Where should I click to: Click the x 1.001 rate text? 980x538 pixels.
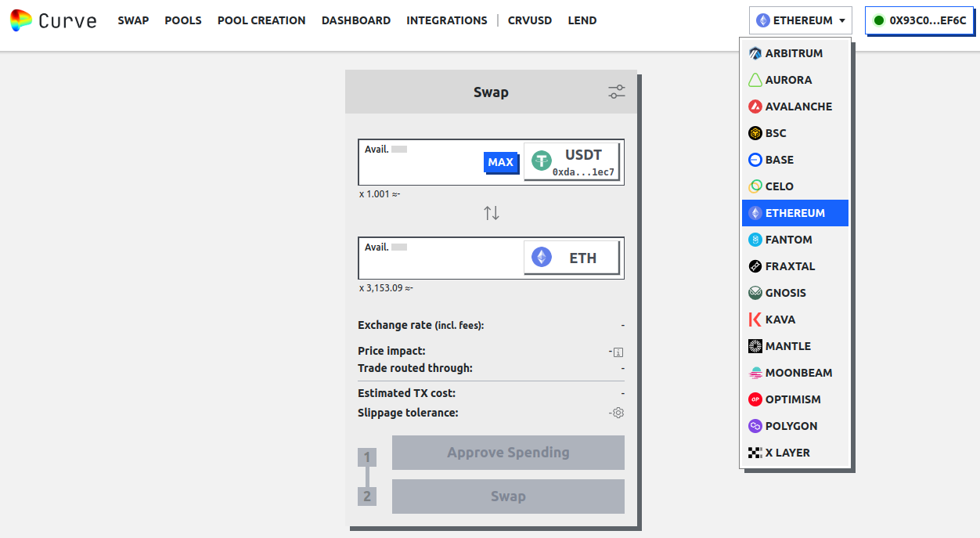(380, 193)
